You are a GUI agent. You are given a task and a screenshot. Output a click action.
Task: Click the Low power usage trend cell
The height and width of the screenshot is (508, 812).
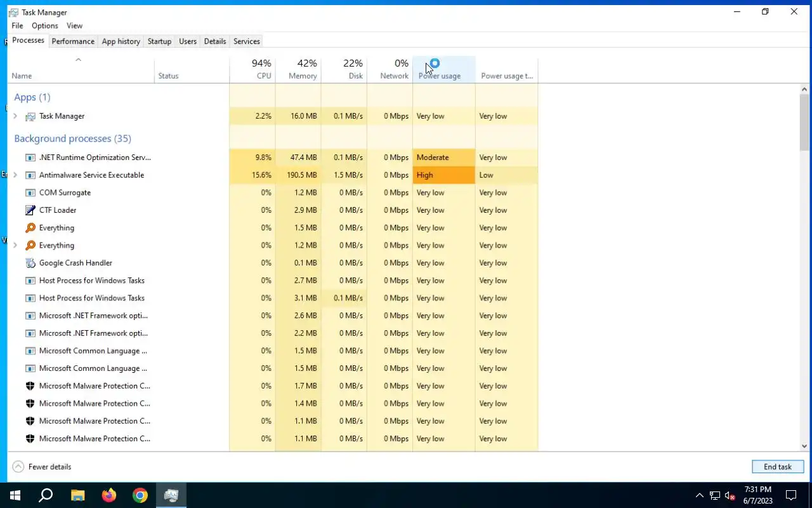(x=507, y=175)
